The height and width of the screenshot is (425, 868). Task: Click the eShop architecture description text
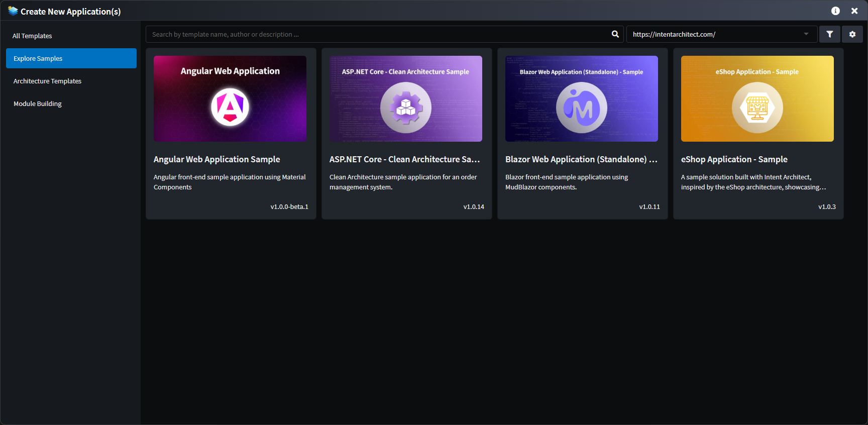[753, 182]
